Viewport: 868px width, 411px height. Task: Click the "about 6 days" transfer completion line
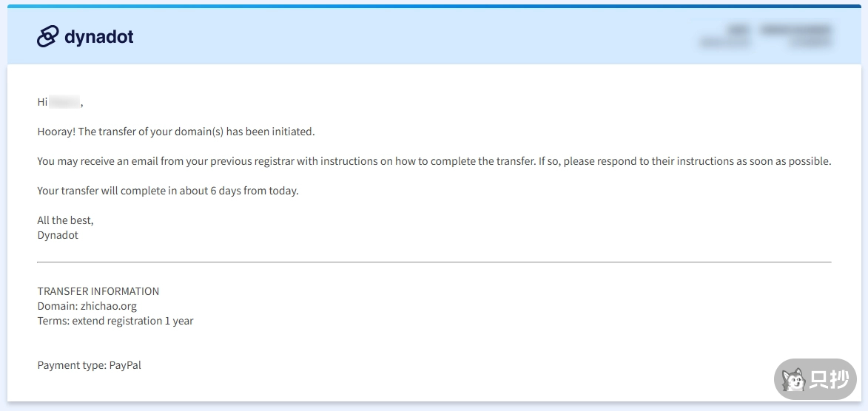pos(168,191)
